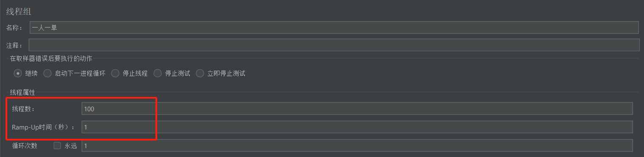Select the 启动下一进程循环 radio option
644x157 pixels.
tap(47, 73)
